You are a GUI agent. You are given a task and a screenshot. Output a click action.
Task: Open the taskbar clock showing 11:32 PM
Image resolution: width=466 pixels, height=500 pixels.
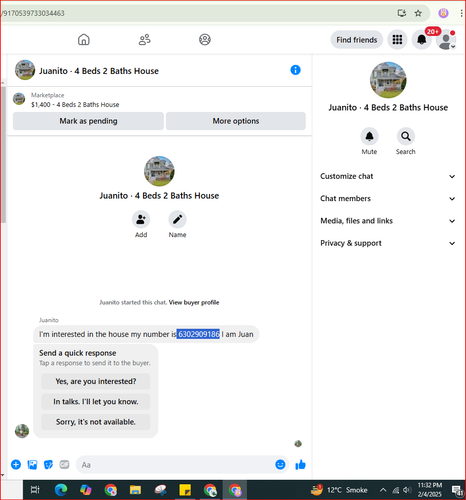430,490
